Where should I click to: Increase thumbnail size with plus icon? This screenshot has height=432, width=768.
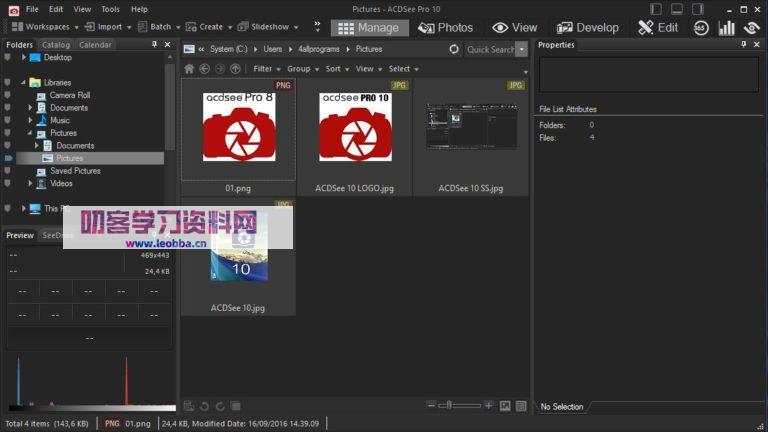(x=488, y=405)
